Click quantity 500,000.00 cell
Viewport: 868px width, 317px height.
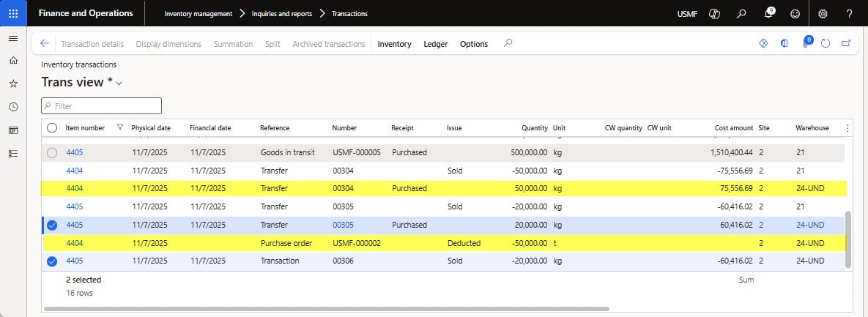point(529,152)
